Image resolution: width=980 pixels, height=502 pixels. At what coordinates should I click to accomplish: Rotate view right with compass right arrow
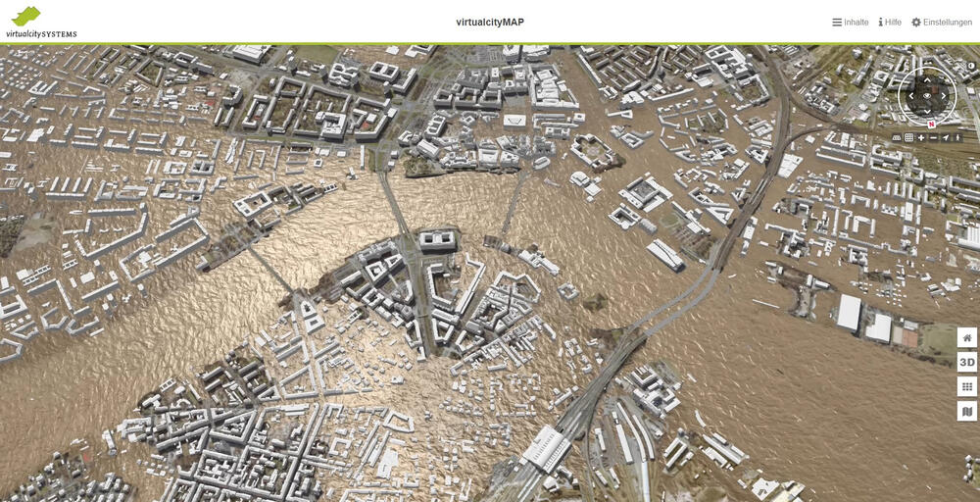point(944,96)
